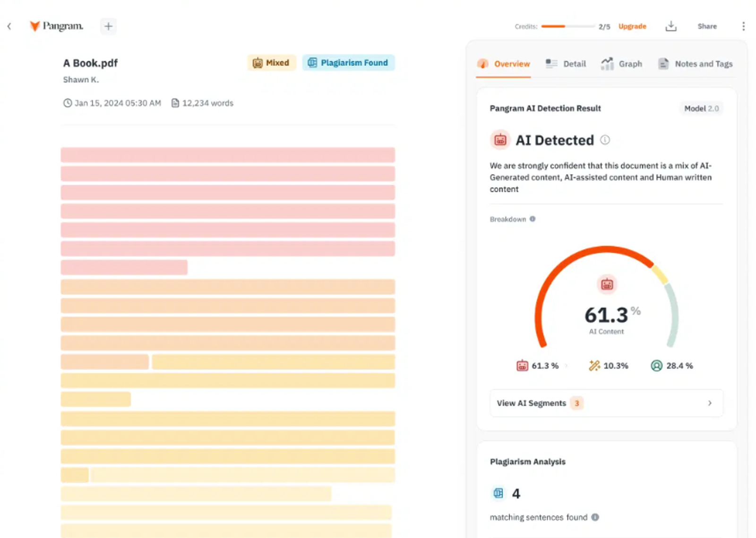The image size is (756, 538).
Task: Click the Breakdown info icon
Action: tap(533, 219)
